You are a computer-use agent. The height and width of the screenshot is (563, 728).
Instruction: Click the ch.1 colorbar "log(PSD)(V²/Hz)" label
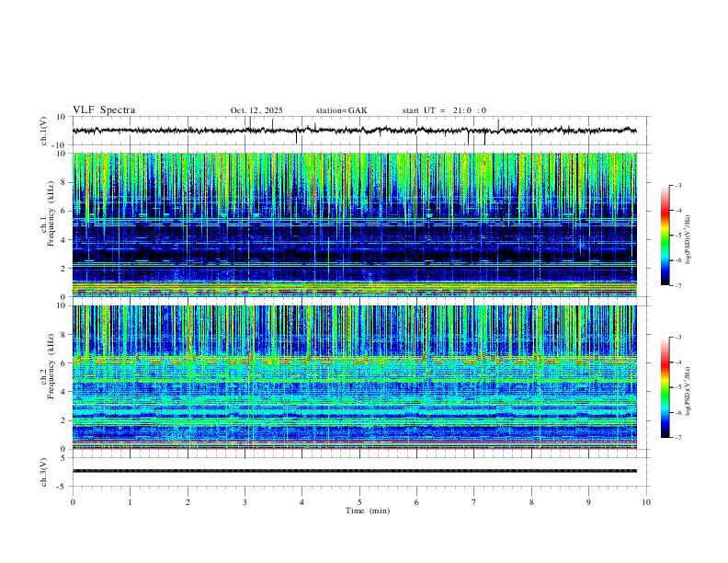click(x=688, y=239)
